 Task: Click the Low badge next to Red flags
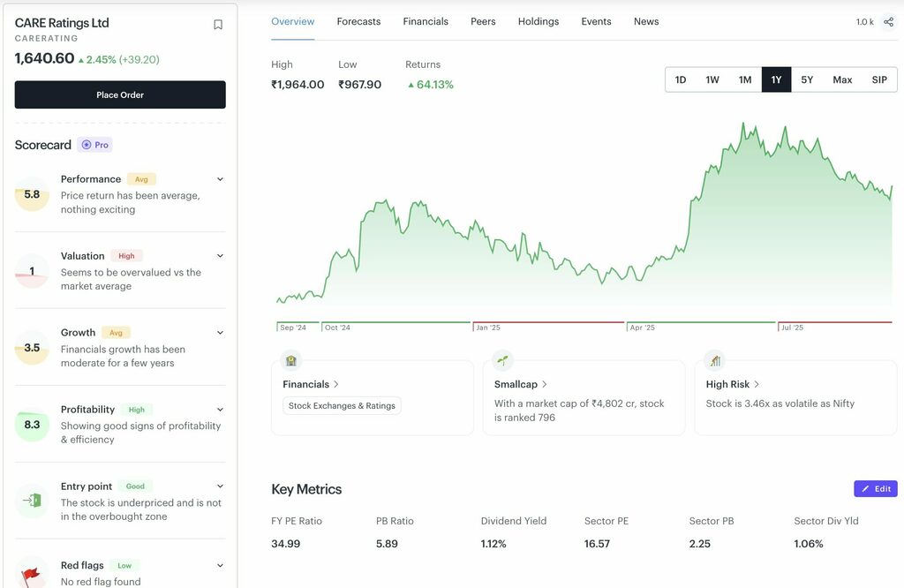pos(124,566)
